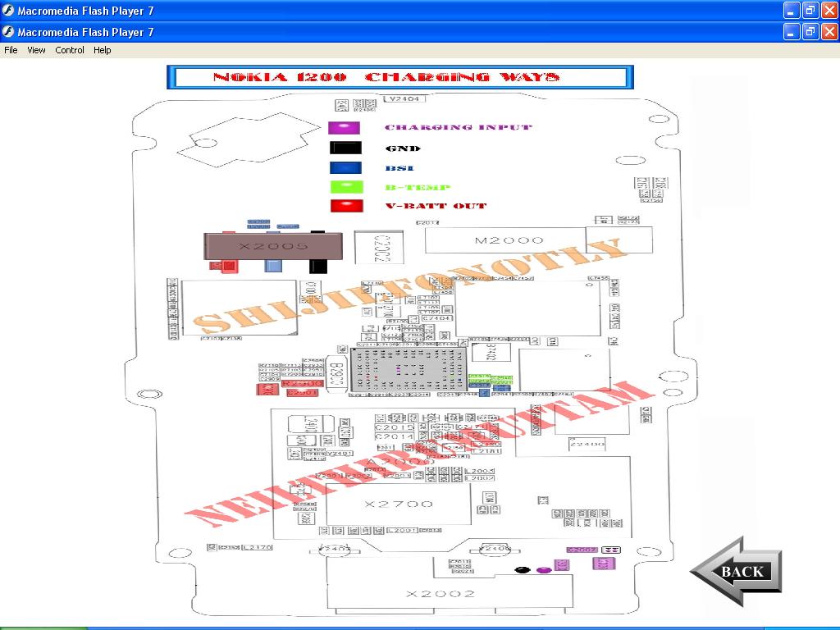Click the L2170 component label

(x=257, y=547)
